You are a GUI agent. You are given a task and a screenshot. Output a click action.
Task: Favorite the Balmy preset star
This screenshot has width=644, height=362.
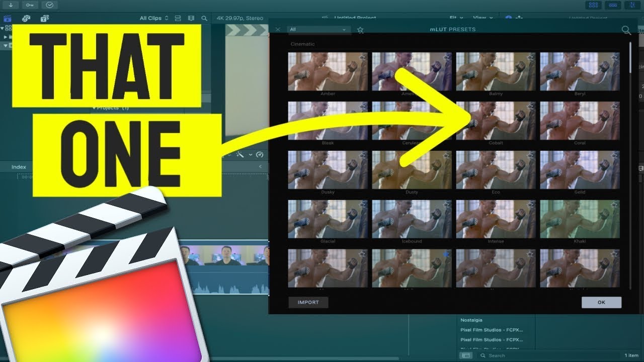click(x=530, y=58)
